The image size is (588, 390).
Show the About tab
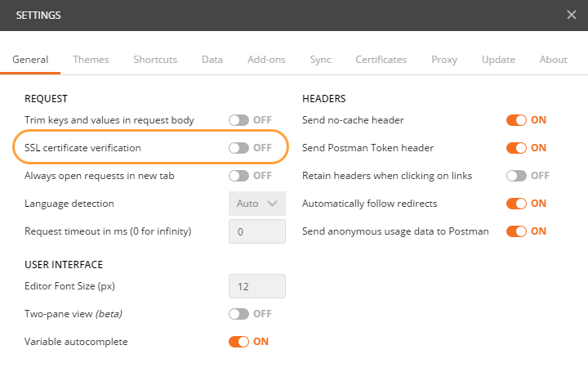[553, 60]
